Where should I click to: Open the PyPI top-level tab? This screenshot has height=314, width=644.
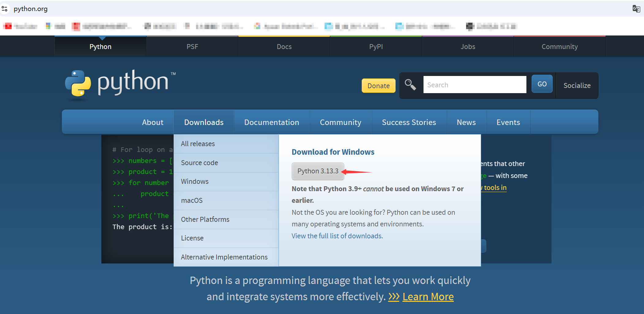[x=376, y=47]
